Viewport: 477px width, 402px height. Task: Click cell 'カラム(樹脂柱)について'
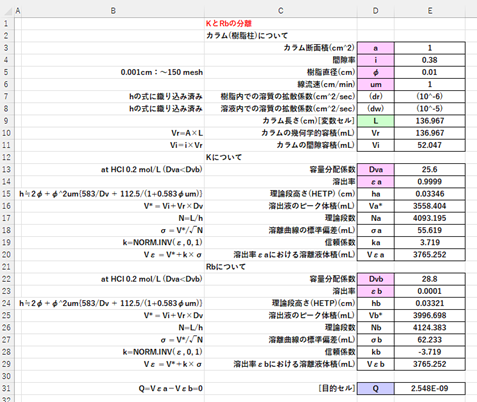click(x=247, y=36)
